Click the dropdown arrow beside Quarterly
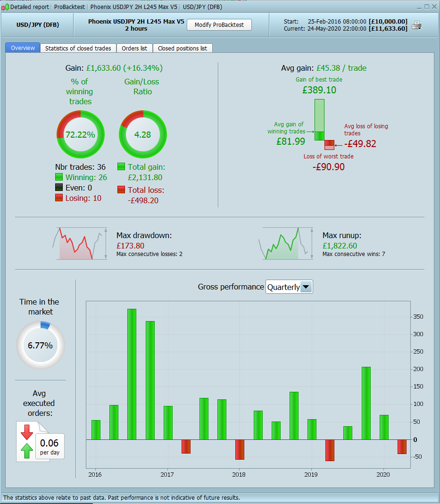 tap(306, 287)
